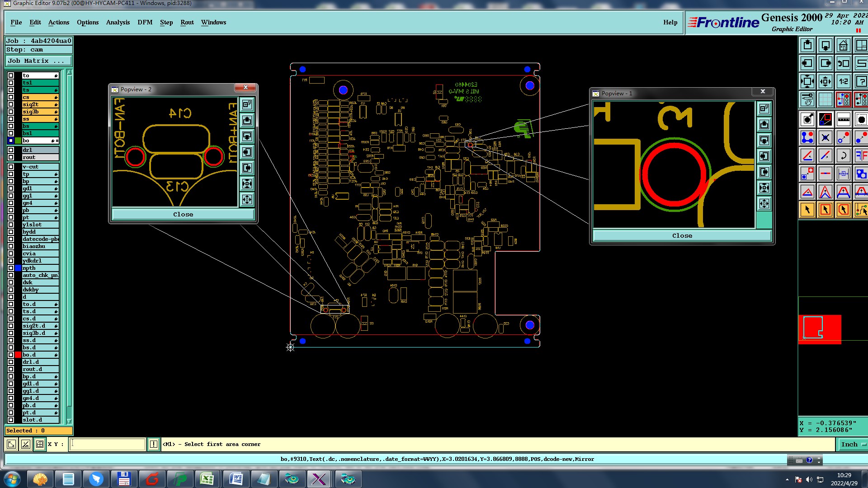Click the yellow polygon-select arrow tool
868x488 pixels.
click(844, 210)
